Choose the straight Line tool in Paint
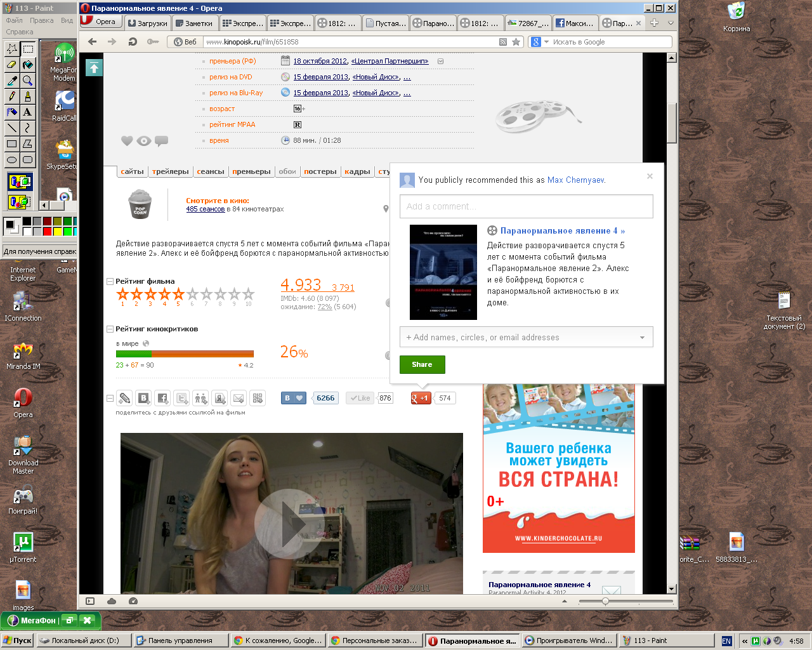 (x=12, y=128)
